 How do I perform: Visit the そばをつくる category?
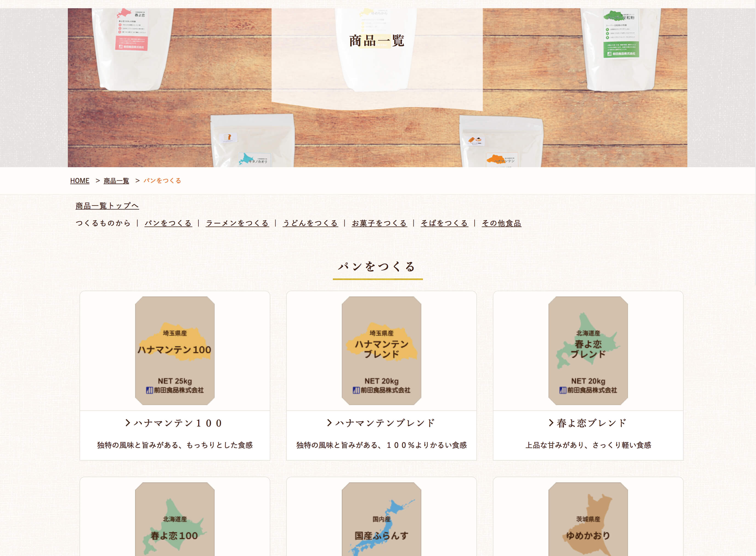click(444, 223)
